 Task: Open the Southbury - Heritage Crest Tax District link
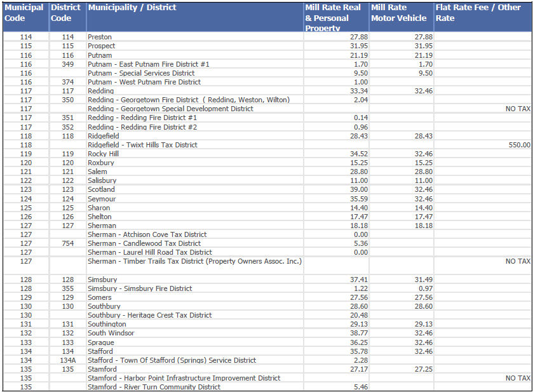coord(149,314)
